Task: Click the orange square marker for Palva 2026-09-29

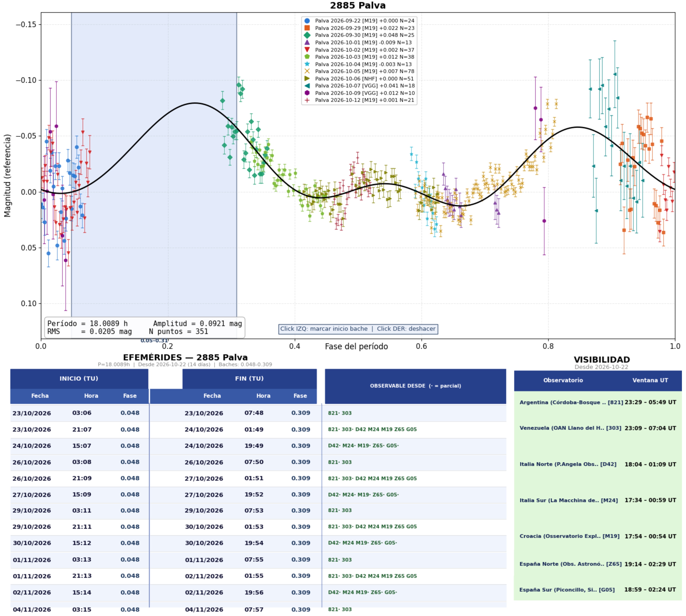Action: (x=307, y=28)
